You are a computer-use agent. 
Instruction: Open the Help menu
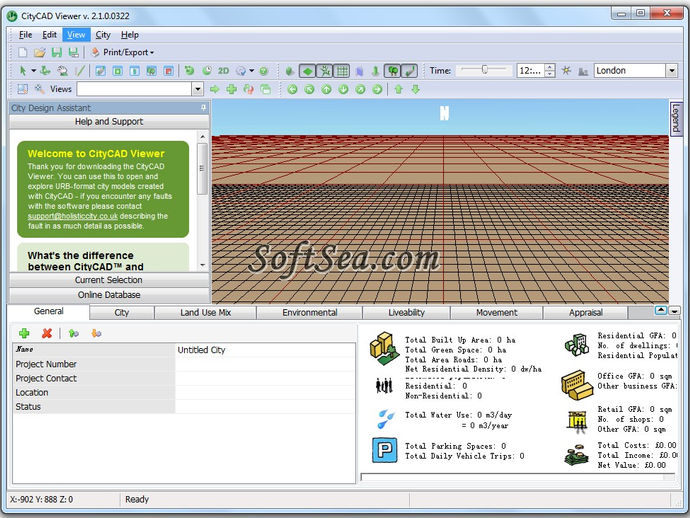130,35
